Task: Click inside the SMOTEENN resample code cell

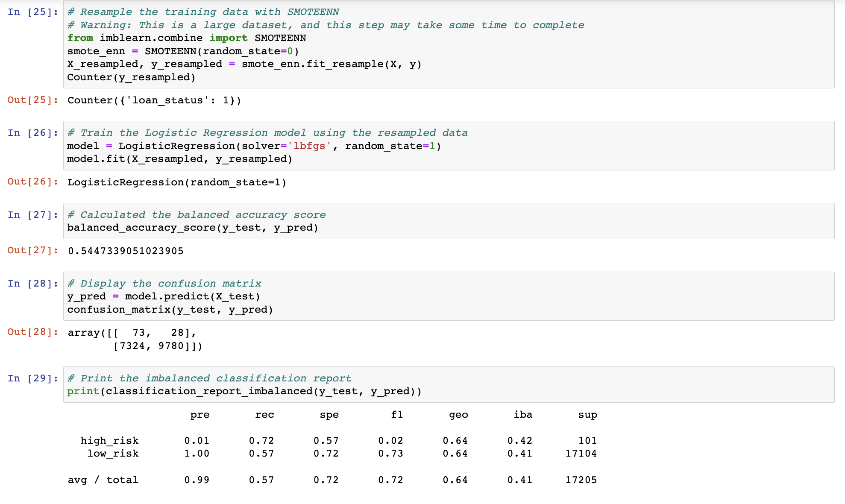Action: [449, 44]
